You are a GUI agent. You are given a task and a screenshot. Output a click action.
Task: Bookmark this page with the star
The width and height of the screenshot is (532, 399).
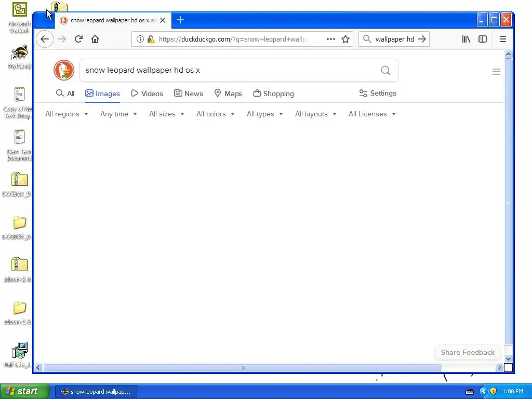click(345, 39)
